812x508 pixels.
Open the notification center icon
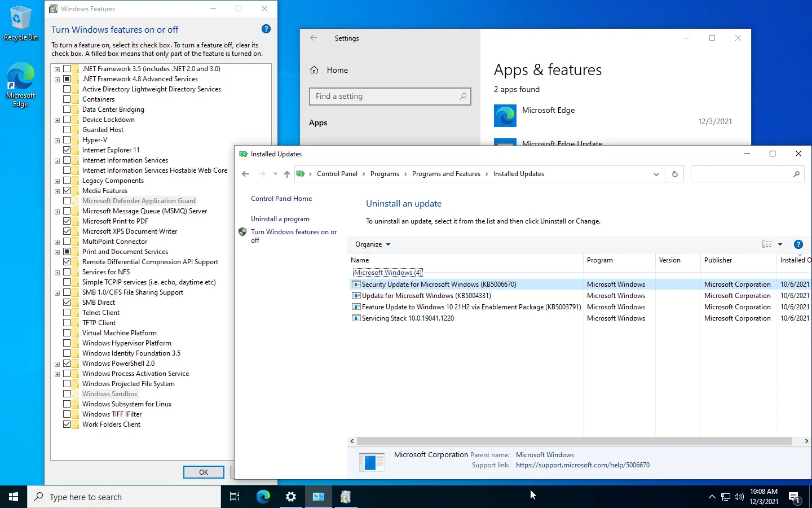[794, 497]
